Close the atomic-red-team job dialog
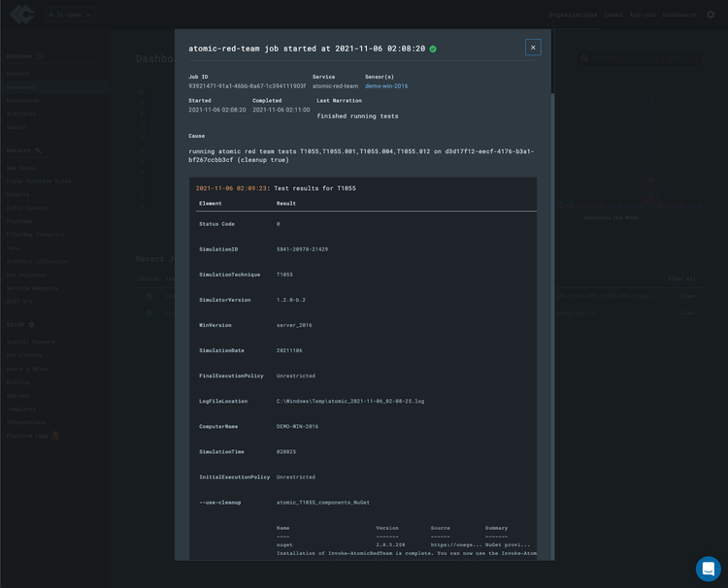 (533, 48)
